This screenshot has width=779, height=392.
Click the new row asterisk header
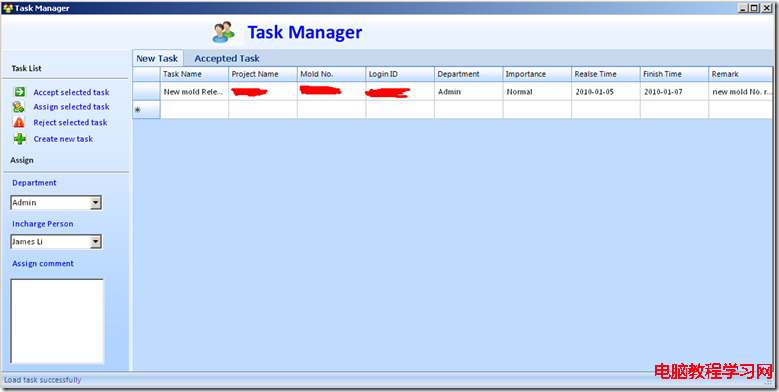[x=147, y=110]
